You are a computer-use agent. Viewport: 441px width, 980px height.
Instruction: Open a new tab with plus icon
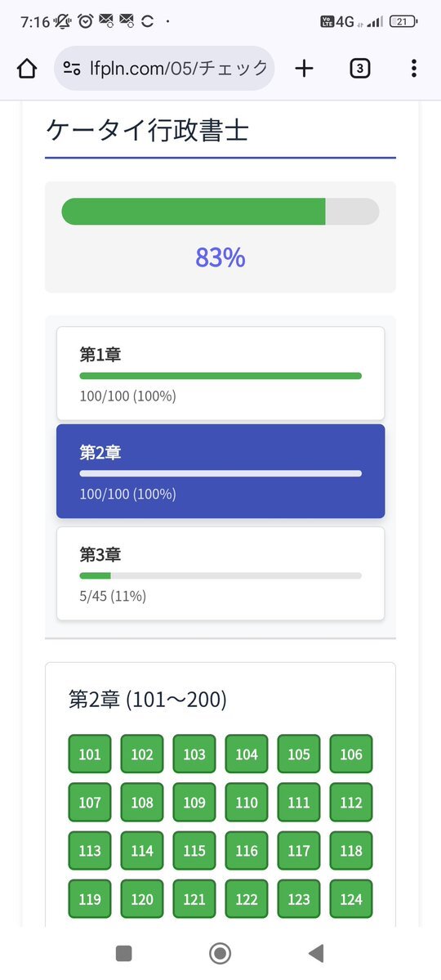pyautogui.click(x=304, y=69)
